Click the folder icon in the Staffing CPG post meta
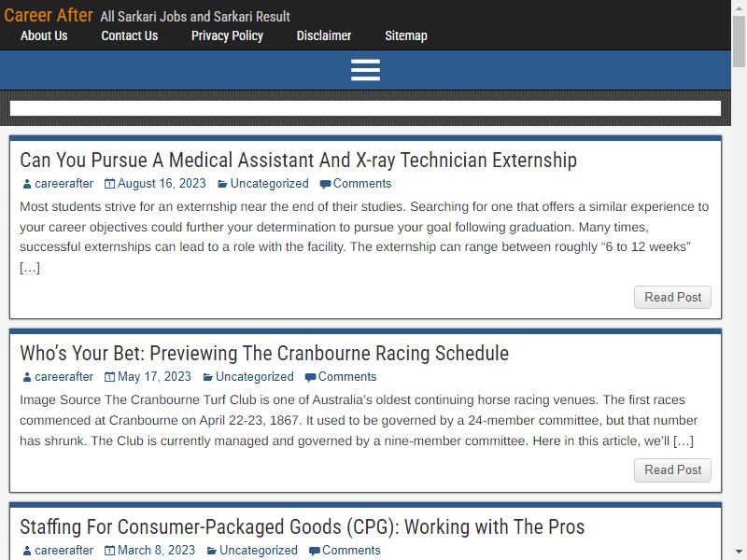Image resolution: width=747 pixels, height=560 pixels. click(211, 551)
